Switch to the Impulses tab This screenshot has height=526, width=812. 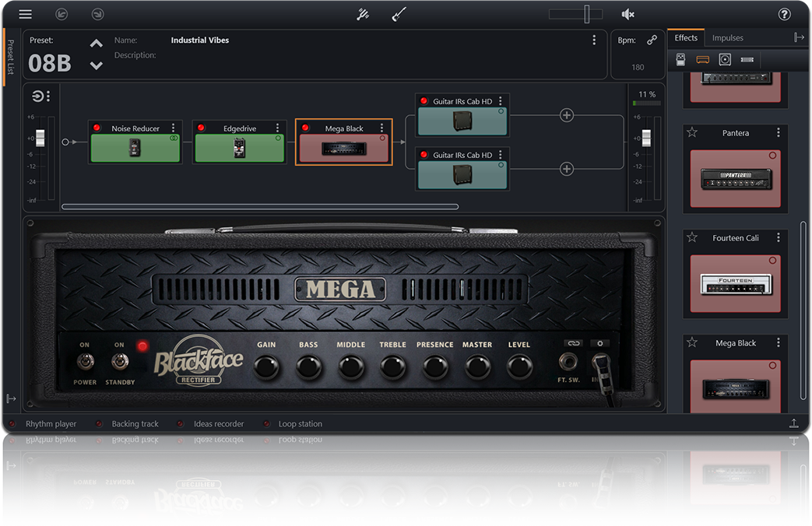click(727, 37)
